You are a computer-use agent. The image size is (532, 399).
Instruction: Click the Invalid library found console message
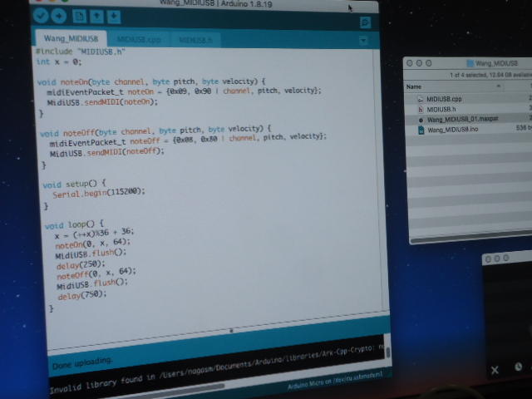click(217, 367)
